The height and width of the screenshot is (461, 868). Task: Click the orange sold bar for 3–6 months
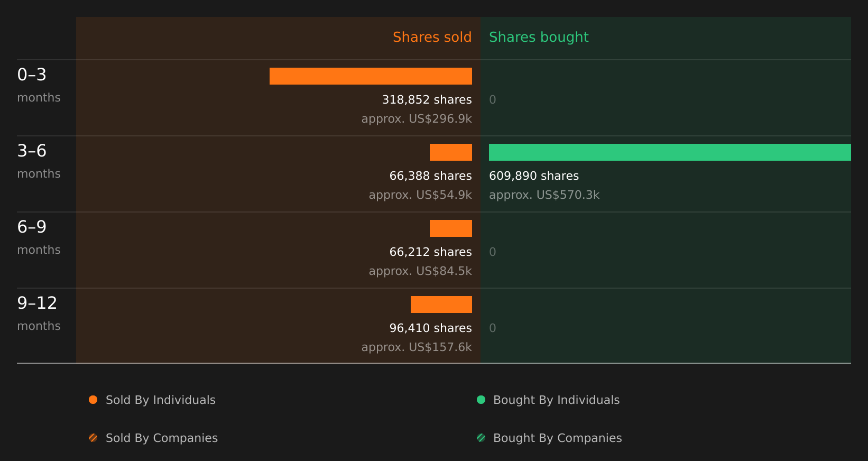pos(451,152)
